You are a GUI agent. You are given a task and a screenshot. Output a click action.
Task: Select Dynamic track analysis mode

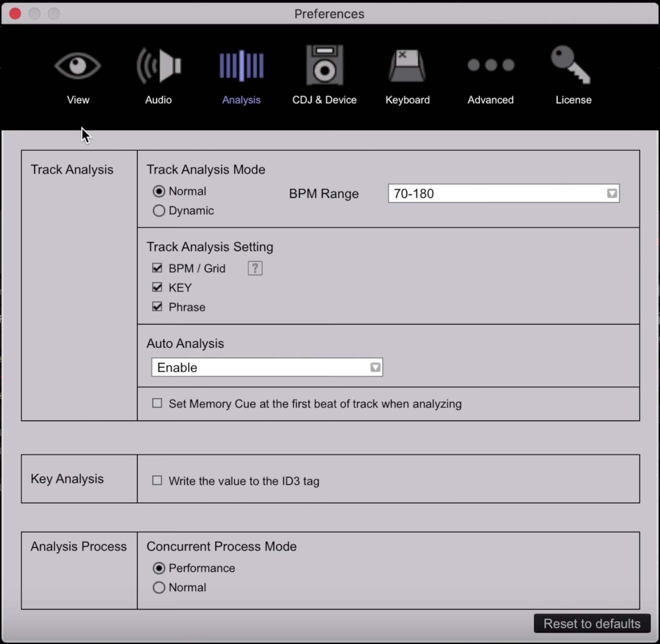159,210
